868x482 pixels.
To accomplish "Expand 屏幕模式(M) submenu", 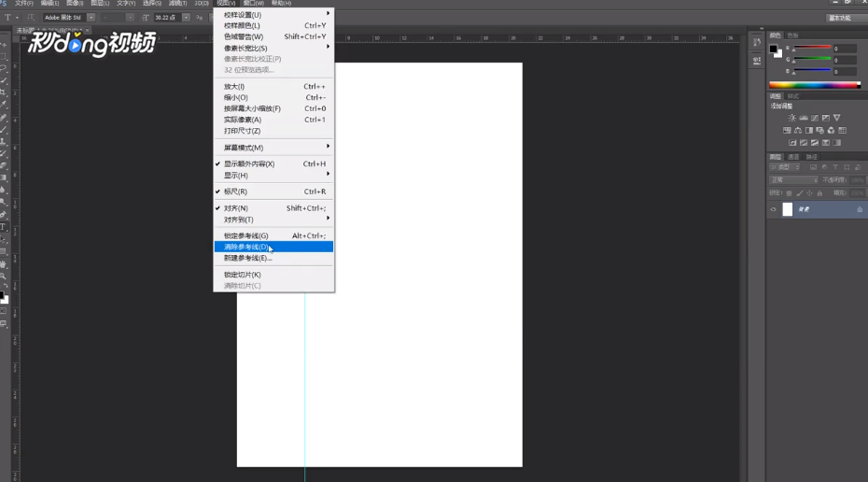I will click(273, 148).
